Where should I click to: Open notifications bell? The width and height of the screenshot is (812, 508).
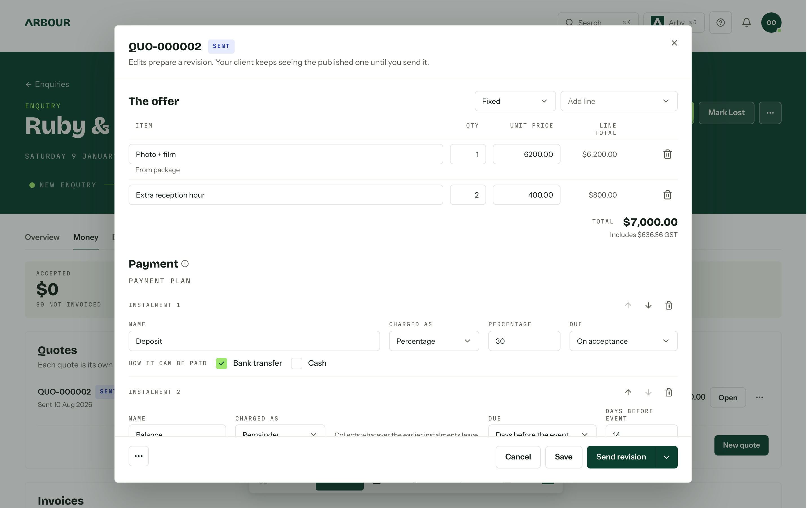click(746, 23)
